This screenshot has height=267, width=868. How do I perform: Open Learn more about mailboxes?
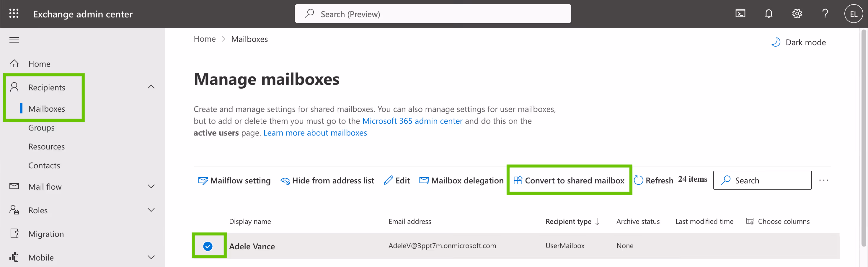(x=315, y=133)
